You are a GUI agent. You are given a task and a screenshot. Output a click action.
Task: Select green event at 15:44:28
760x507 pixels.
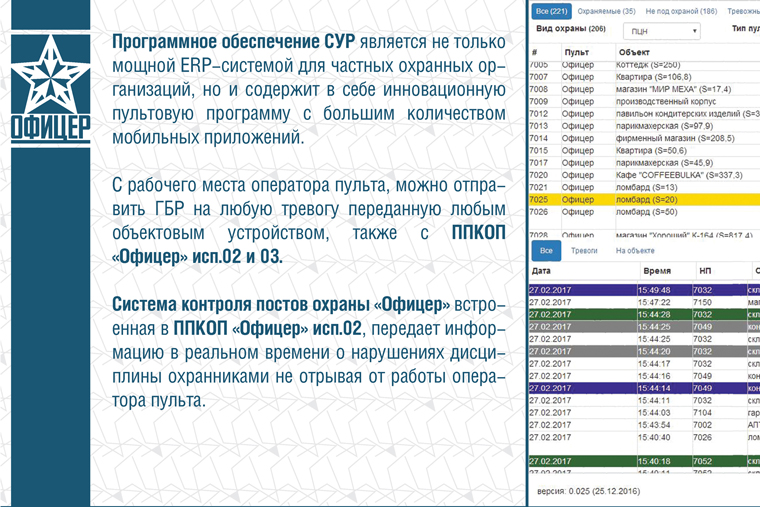[644, 314]
